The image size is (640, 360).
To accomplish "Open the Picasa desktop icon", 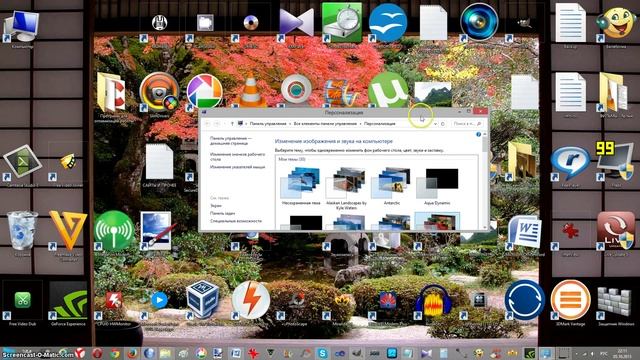I will coord(204,91).
